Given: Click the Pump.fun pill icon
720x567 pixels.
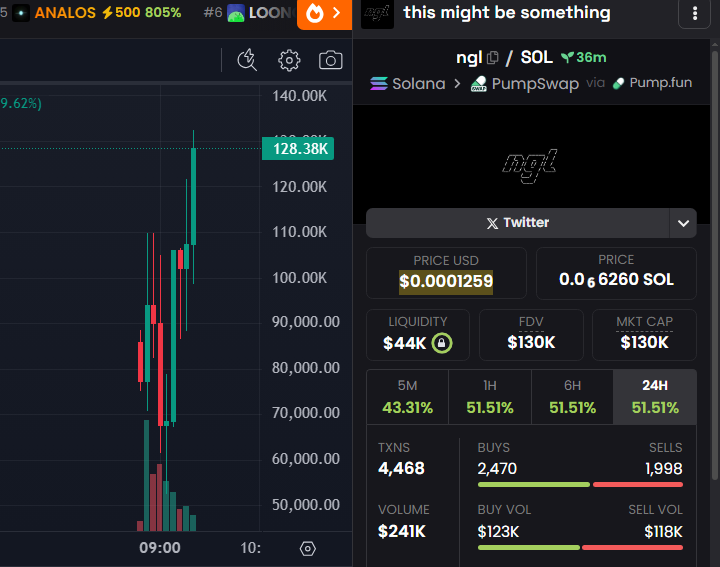Looking at the screenshot, I should point(619,83).
